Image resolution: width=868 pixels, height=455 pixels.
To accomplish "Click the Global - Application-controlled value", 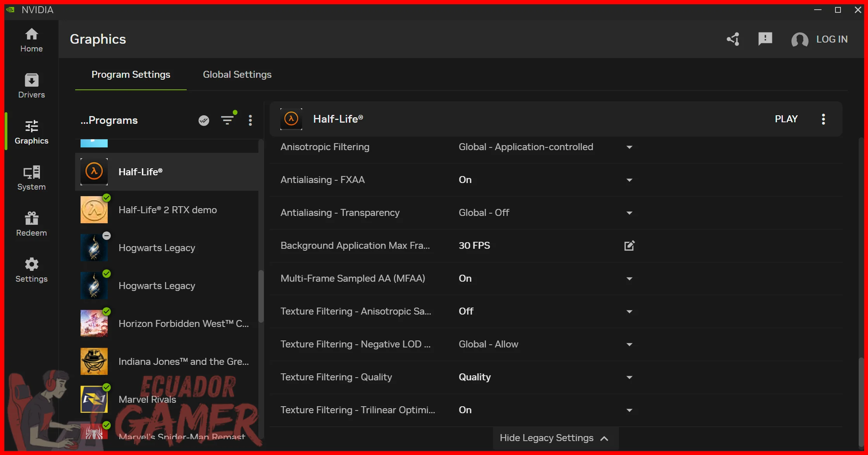I will click(526, 147).
